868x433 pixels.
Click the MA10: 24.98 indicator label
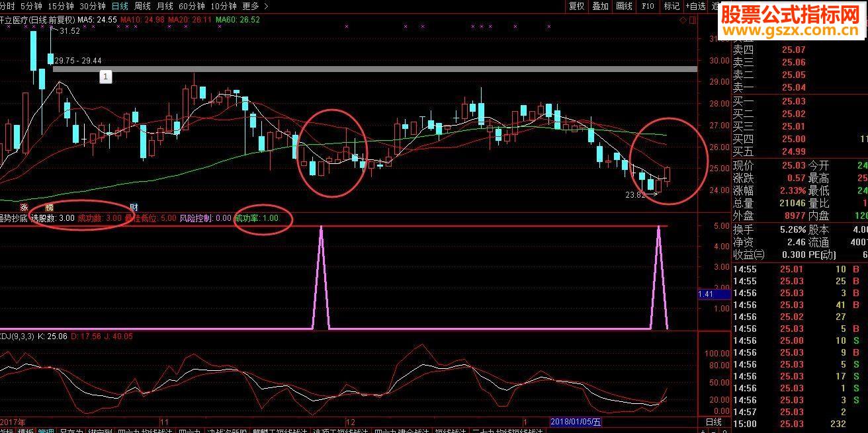coord(142,20)
